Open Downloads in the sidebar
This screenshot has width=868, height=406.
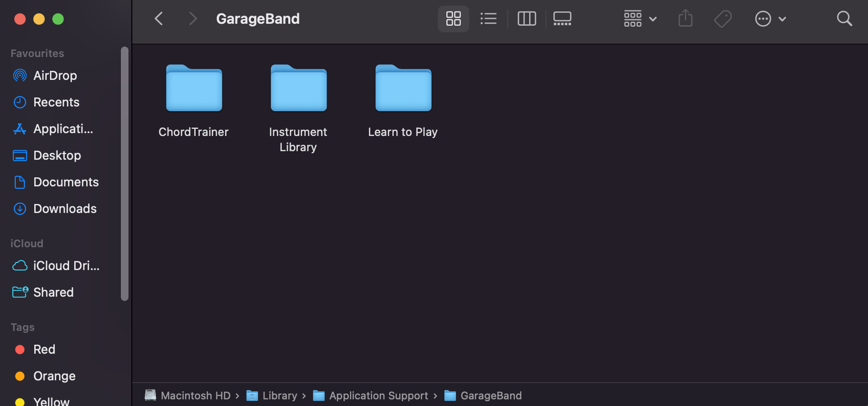coord(65,209)
